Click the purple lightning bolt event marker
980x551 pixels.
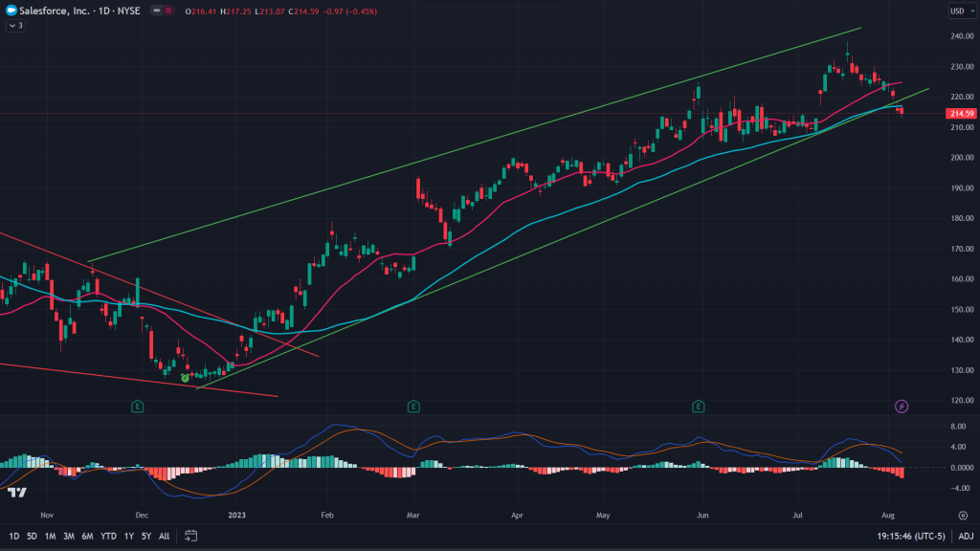click(x=902, y=407)
